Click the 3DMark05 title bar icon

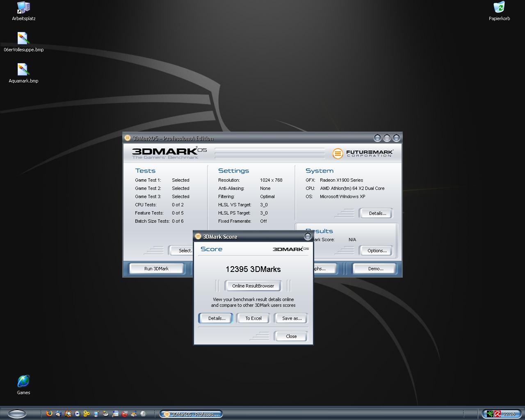(x=128, y=138)
